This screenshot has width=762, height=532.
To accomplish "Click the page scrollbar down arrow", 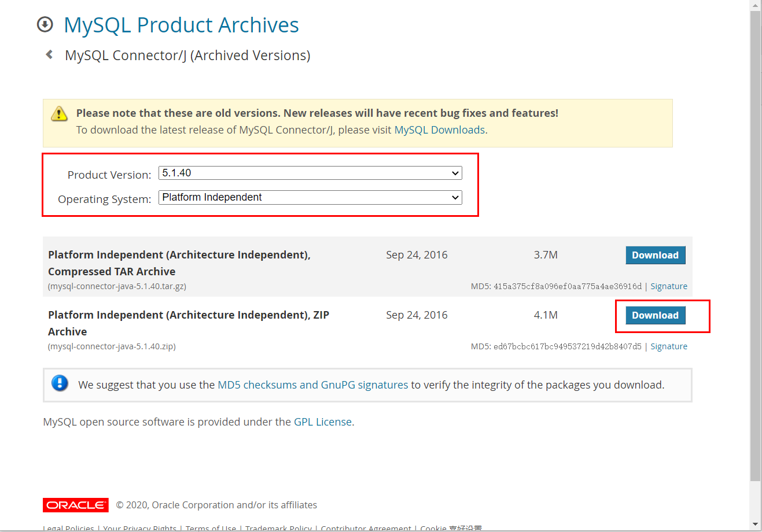I will (x=756, y=524).
